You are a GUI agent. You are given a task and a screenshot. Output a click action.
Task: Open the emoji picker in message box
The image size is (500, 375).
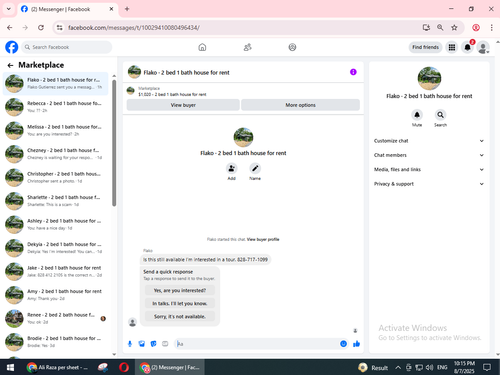(343, 344)
